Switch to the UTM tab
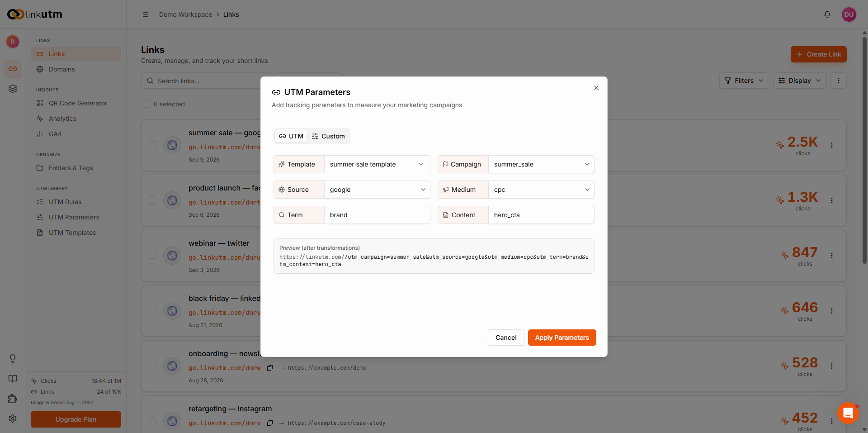The height and width of the screenshot is (433, 868). (291, 136)
